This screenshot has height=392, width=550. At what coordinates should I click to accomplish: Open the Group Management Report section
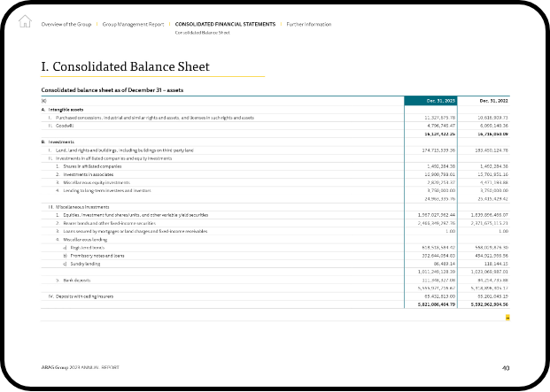click(133, 24)
